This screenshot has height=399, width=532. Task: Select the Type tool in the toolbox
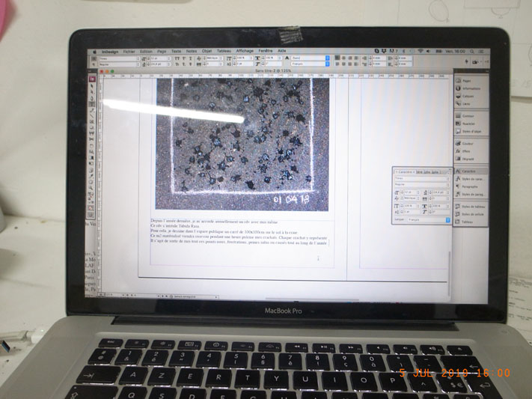91,104
